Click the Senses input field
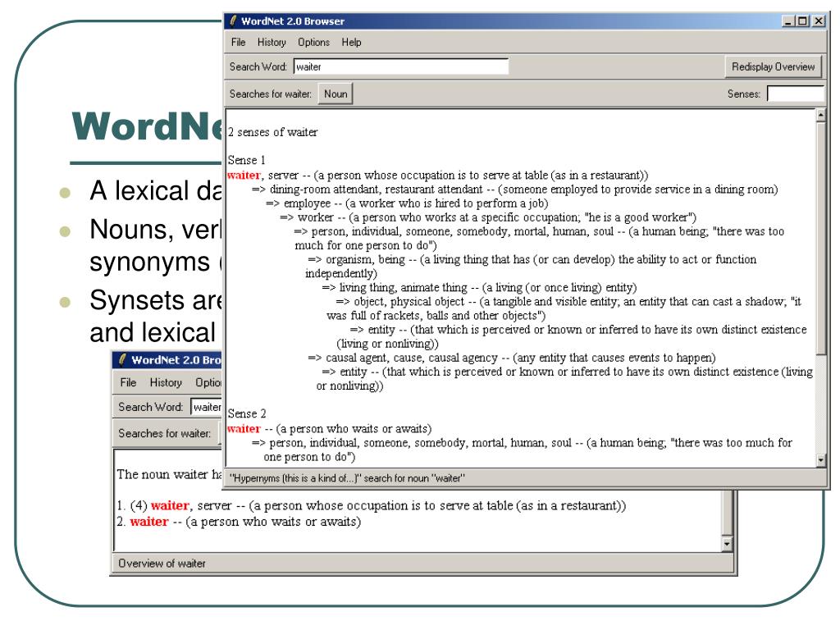The image size is (840, 630). point(796,94)
